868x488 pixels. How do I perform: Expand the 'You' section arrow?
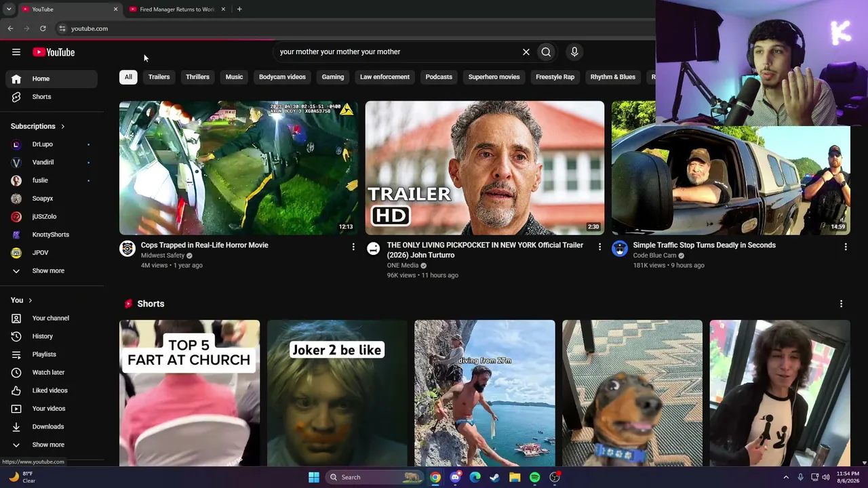click(x=30, y=300)
